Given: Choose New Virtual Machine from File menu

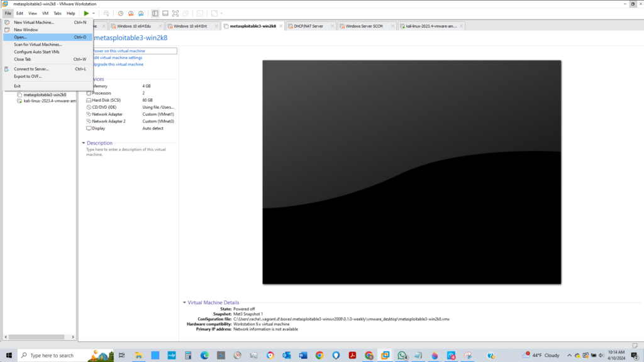Looking at the screenshot, I should pos(48,23).
